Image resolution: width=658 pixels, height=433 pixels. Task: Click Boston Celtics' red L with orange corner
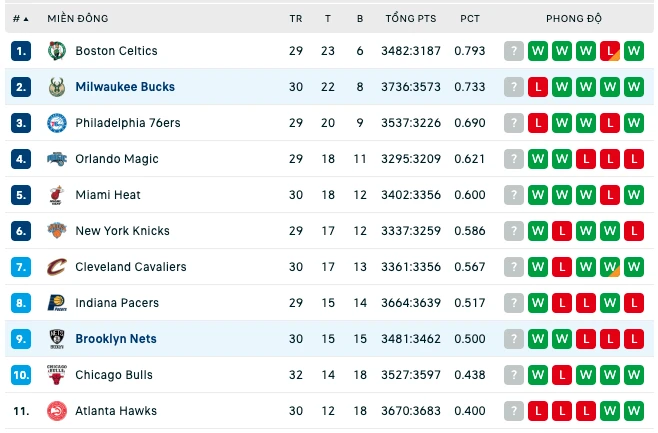tap(610, 51)
